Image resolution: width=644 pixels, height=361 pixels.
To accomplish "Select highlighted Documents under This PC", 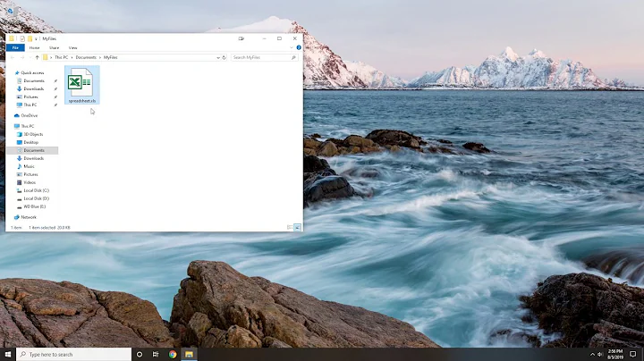I will coord(32,150).
